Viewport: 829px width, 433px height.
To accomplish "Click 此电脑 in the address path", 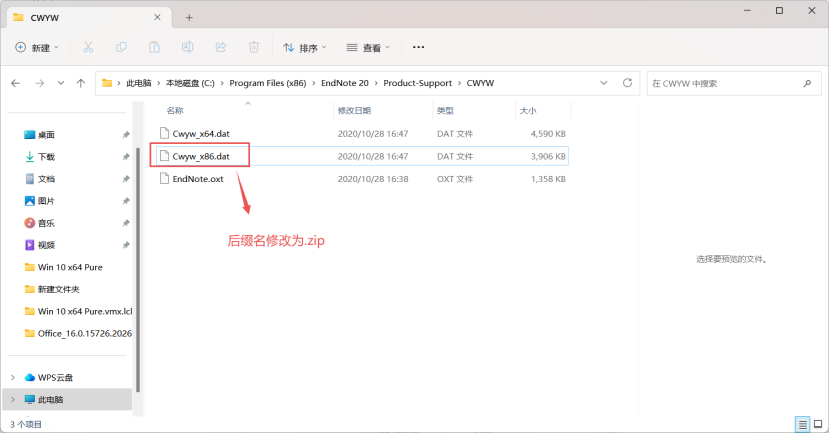I will tap(139, 83).
